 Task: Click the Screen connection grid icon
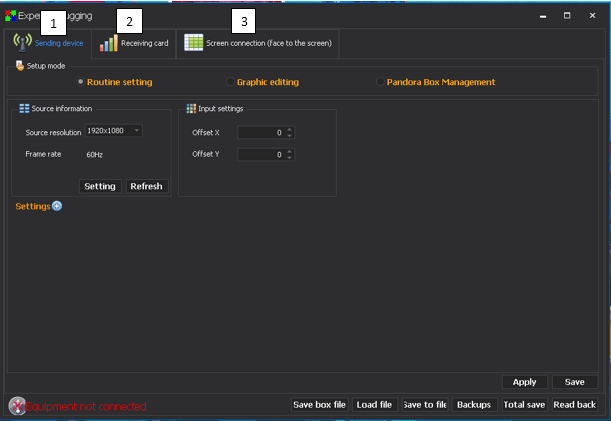pyautogui.click(x=193, y=43)
